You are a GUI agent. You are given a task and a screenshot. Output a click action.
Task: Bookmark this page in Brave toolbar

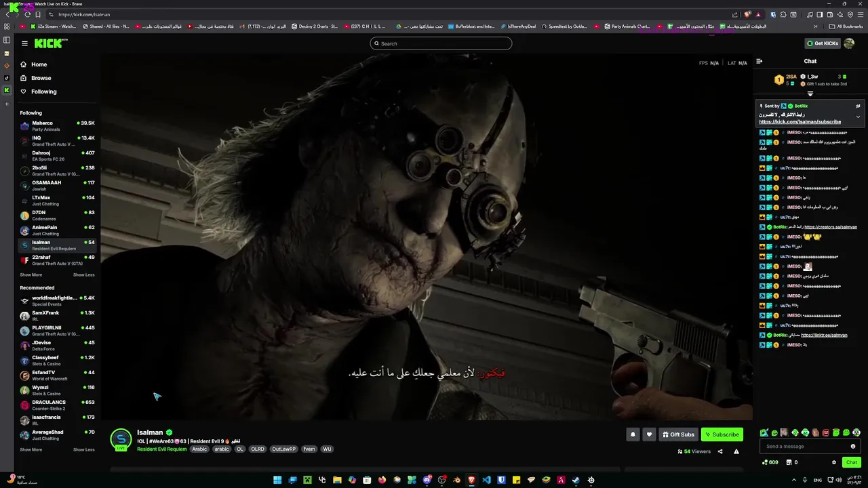coord(38,14)
